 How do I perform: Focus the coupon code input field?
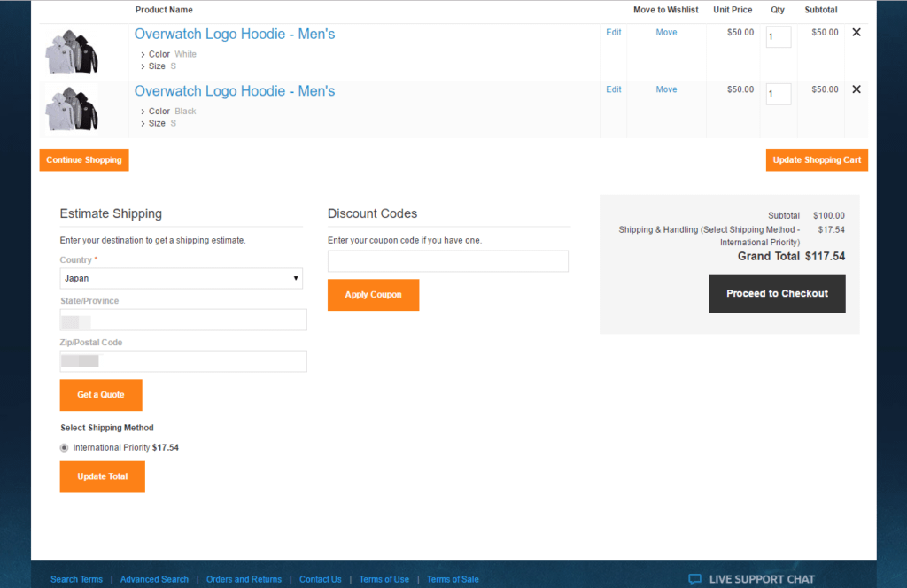447,261
